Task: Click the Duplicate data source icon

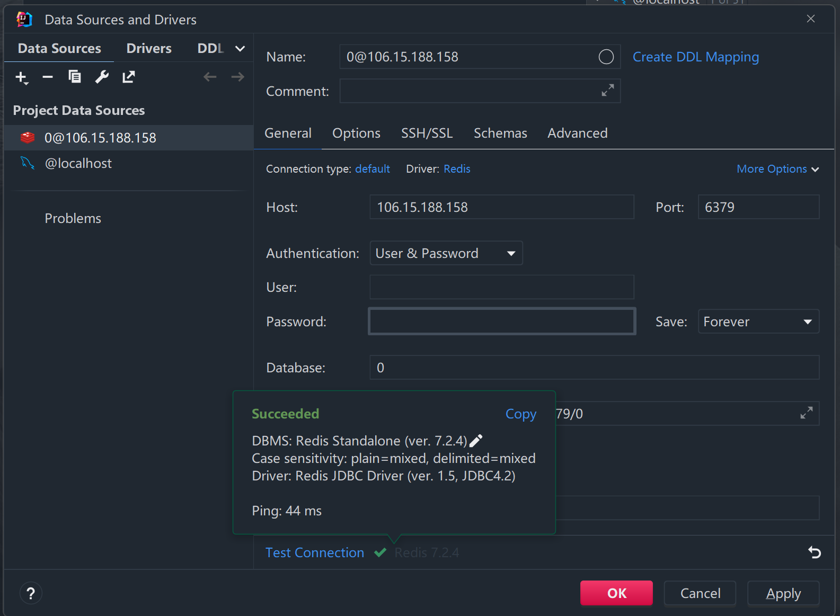Action: pos(75,77)
